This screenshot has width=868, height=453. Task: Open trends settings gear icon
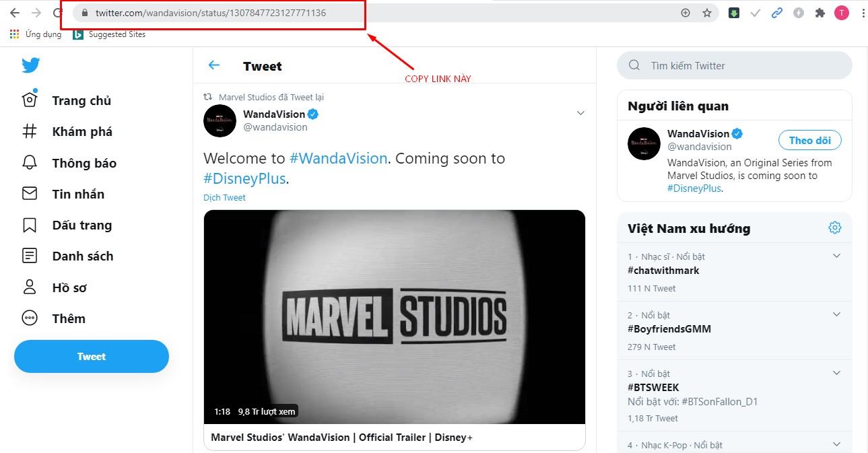coord(835,228)
